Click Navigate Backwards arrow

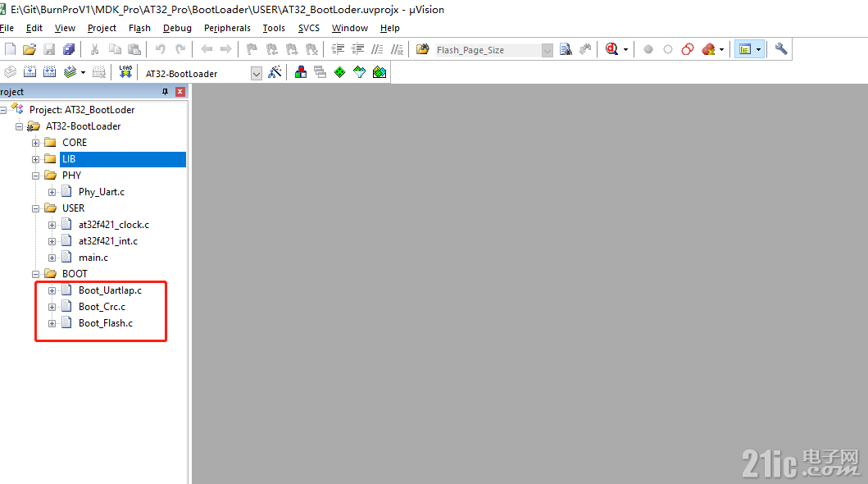(207, 50)
